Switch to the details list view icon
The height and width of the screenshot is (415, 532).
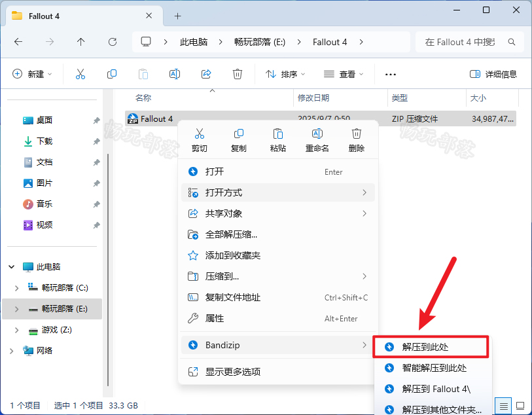503,405
